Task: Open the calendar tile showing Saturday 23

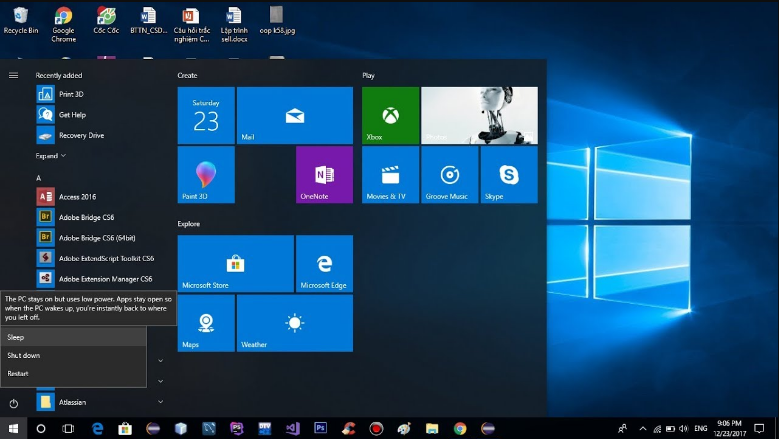Action: coord(206,116)
